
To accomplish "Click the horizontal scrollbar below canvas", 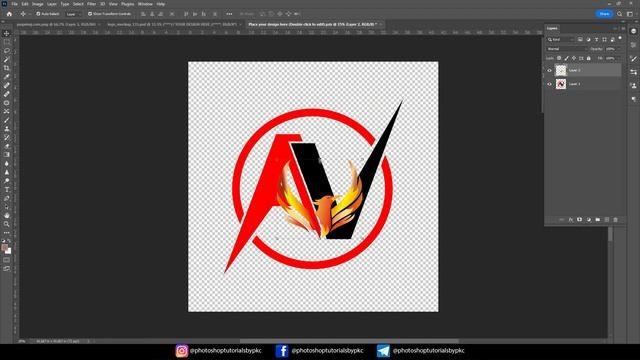I will pos(349,341).
